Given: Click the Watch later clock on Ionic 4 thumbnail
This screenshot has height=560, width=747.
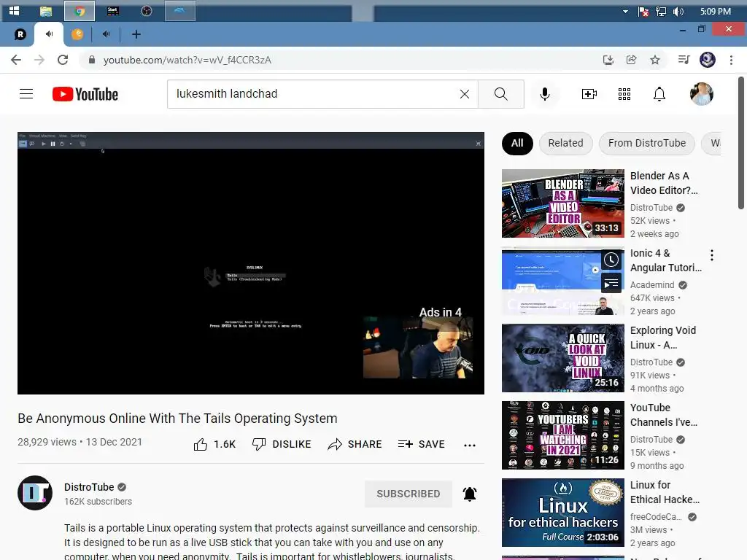Looking at the screenshot, I should [x=611, y=260].
